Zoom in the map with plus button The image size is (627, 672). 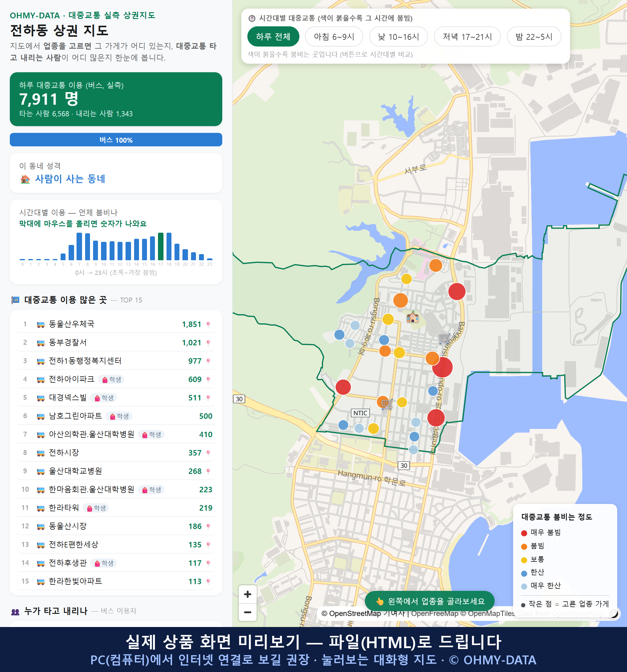247,594
